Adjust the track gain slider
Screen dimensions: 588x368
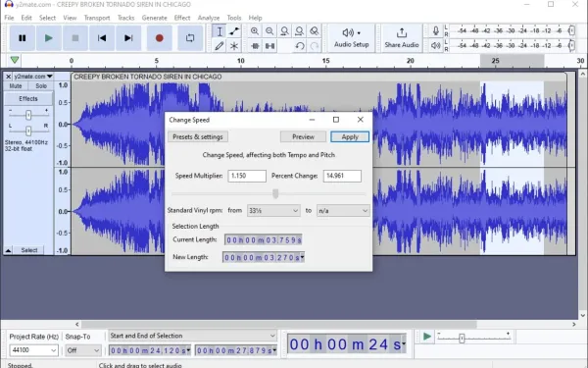[28, 115]
